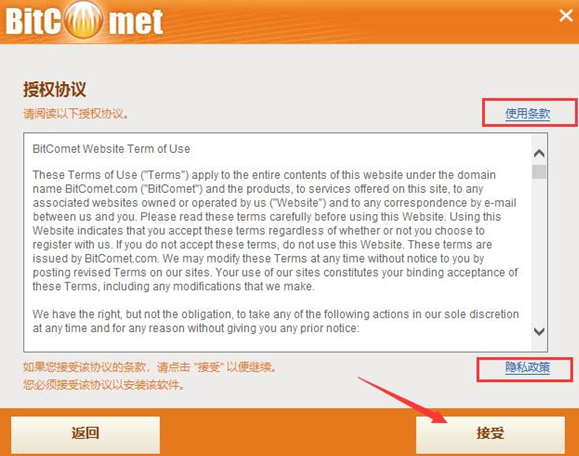This screenshot has width=579, height=456.
Task: Select the 授权协议 heading text
Action: [55, 89]
